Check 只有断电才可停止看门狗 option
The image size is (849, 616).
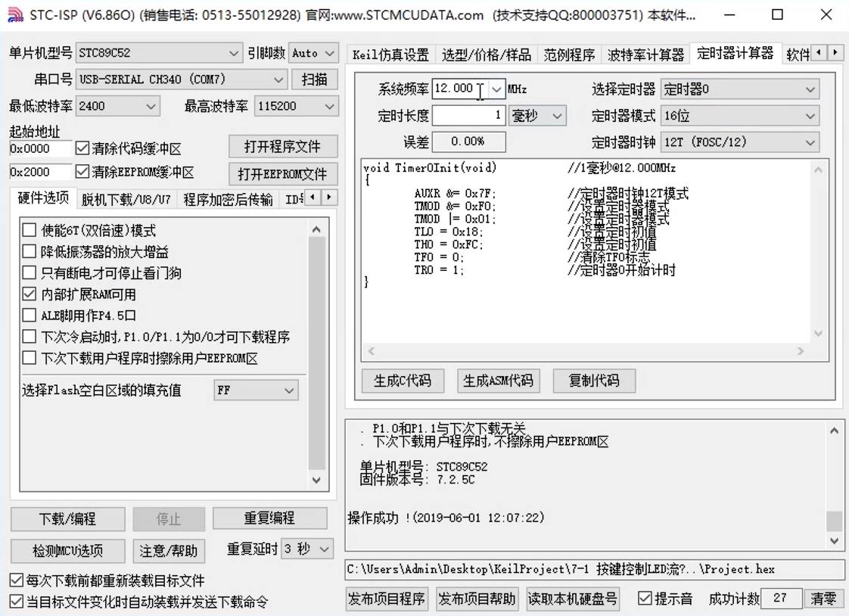(30, 272)
